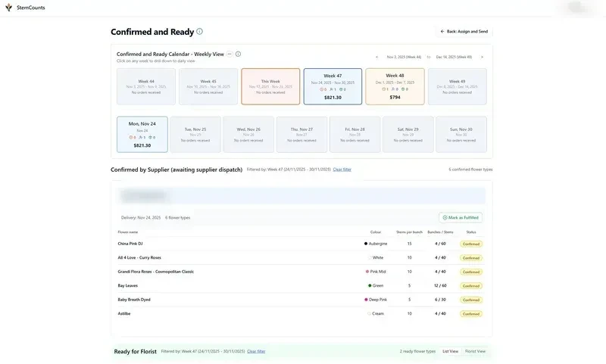Click "Grandi Flora Roses - Cosmopolitan Classic" row name
Viewport: 606px width, 364px height.
point(156,272)
